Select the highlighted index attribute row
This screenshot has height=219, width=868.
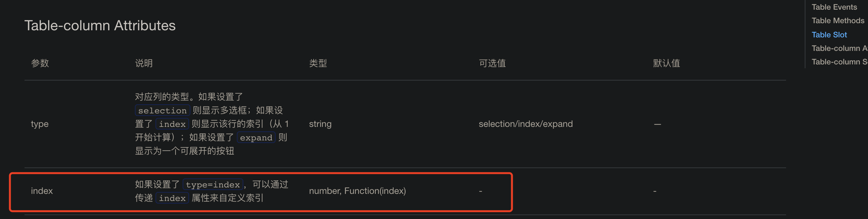coord(404,191)
